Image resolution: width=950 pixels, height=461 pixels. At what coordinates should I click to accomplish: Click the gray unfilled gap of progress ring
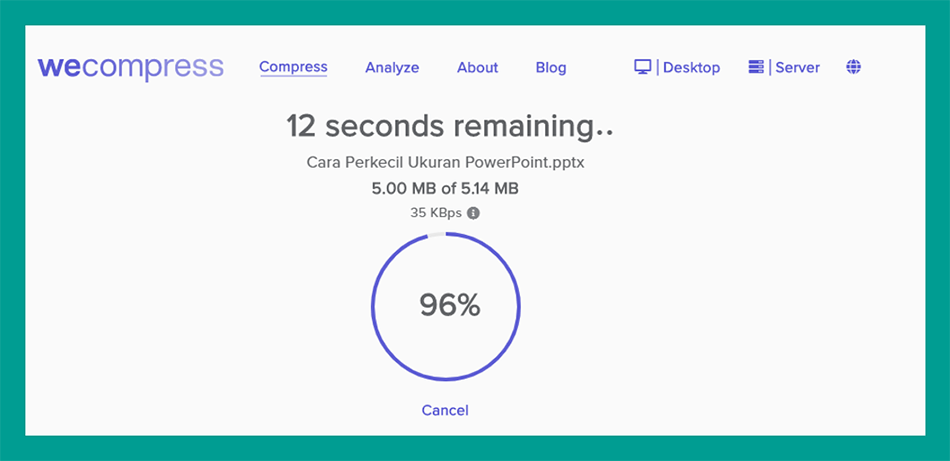pos(435,235)
